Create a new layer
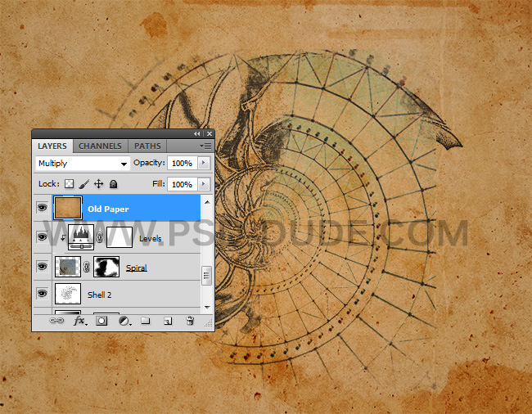Screen dimensions: 532x414 point(168,322)
